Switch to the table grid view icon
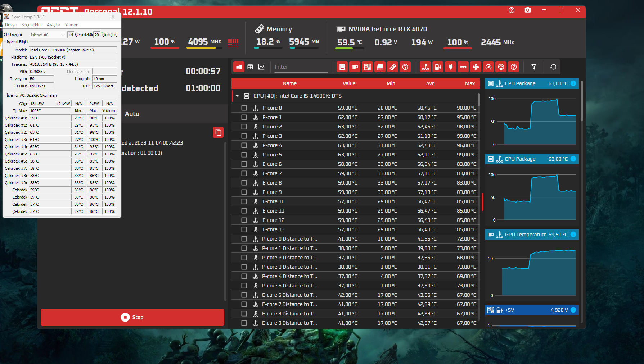Image resolution: width=644 pixels, height=364 pixels. point(250,67)
